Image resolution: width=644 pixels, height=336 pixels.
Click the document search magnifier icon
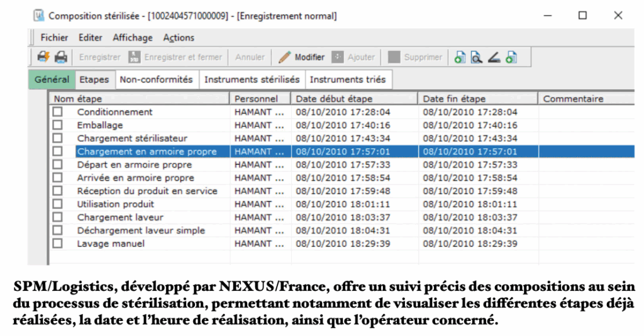(x=477, y=57)
